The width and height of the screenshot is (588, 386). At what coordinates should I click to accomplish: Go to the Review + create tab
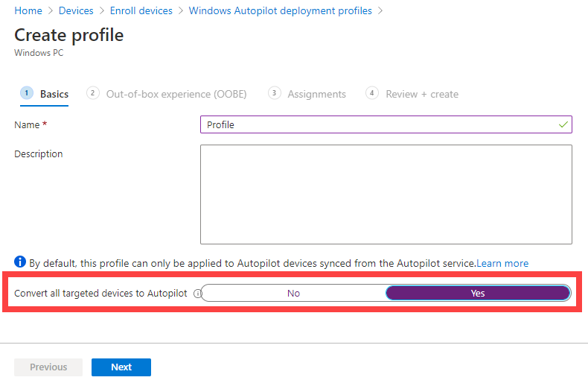[421, 95]
